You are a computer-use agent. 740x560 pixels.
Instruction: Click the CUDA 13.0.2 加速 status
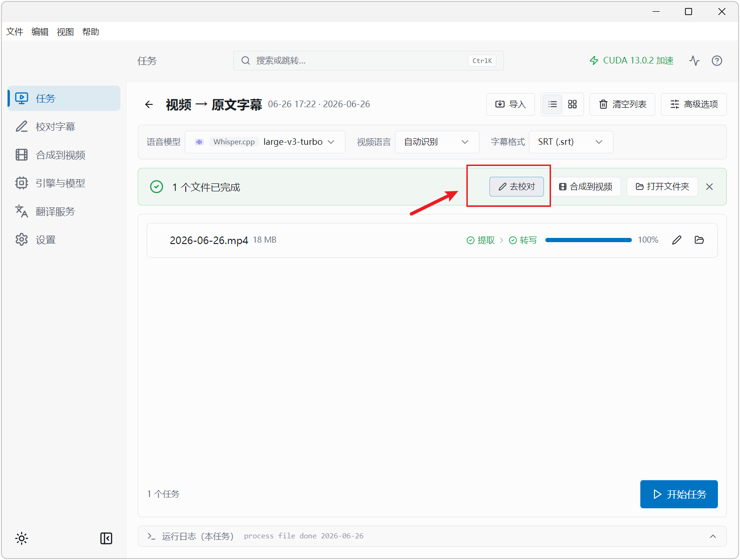pos(631,60)
